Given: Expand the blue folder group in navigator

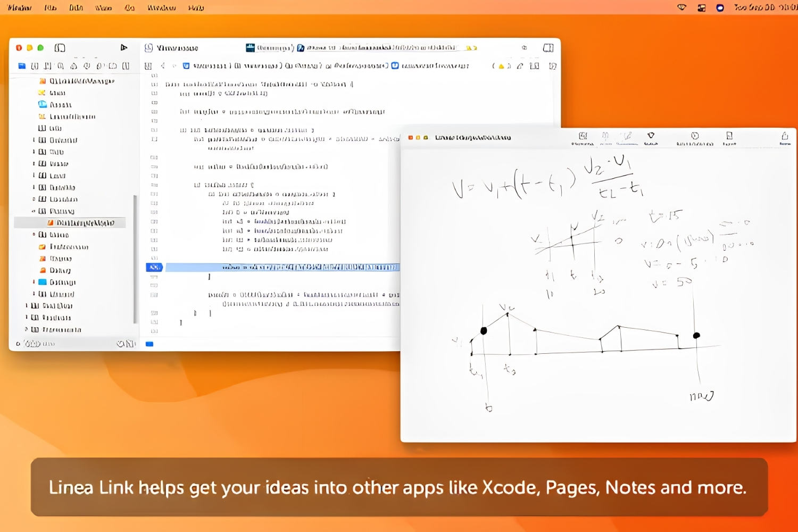Looking at the screenshot, I should [x=34, y=282].
